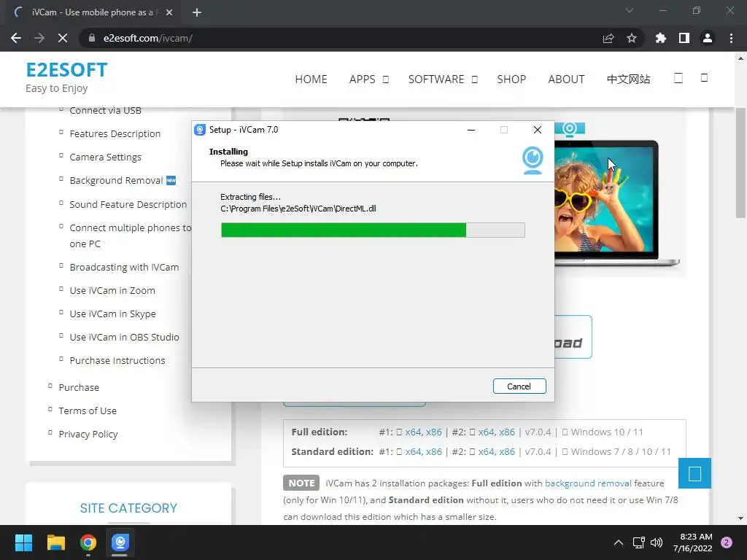747x560 pixels.
Task: Go back with the browser back arrow
Action: [16, 38]
